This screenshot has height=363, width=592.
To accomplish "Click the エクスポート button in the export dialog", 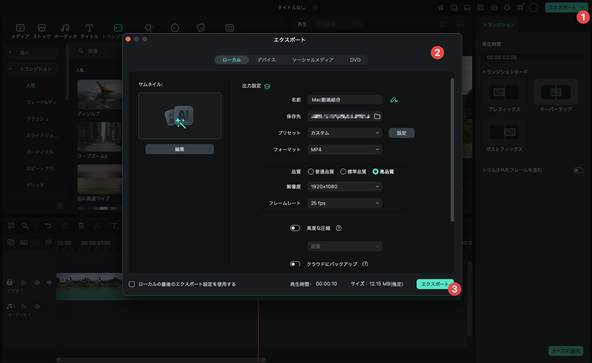I will (435, 284).
